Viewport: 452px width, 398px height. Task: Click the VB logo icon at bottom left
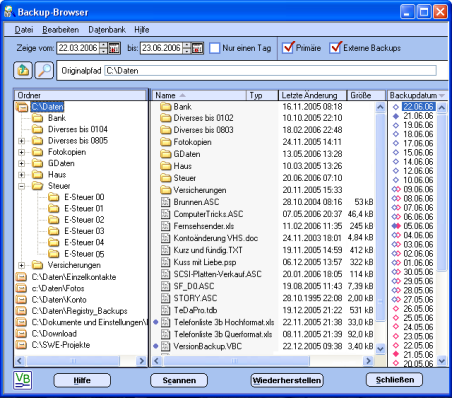[x=23, y=380]
